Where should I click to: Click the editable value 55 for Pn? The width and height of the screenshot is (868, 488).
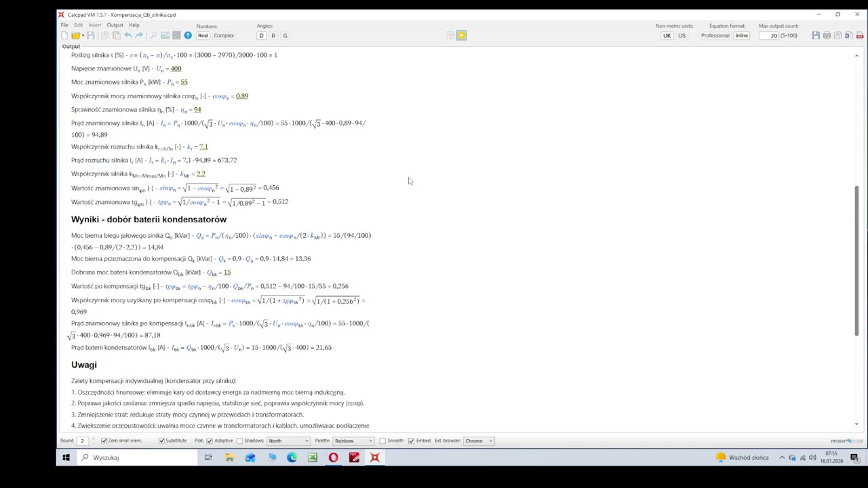pos(184,82)
